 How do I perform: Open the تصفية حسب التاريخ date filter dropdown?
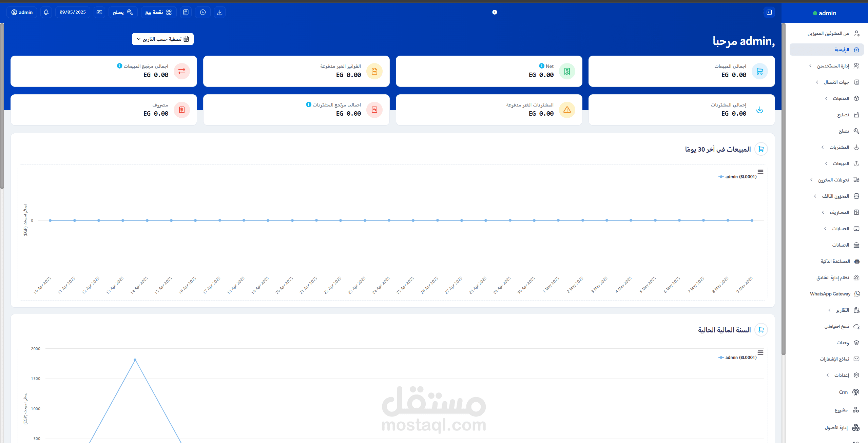click(162, 39)
